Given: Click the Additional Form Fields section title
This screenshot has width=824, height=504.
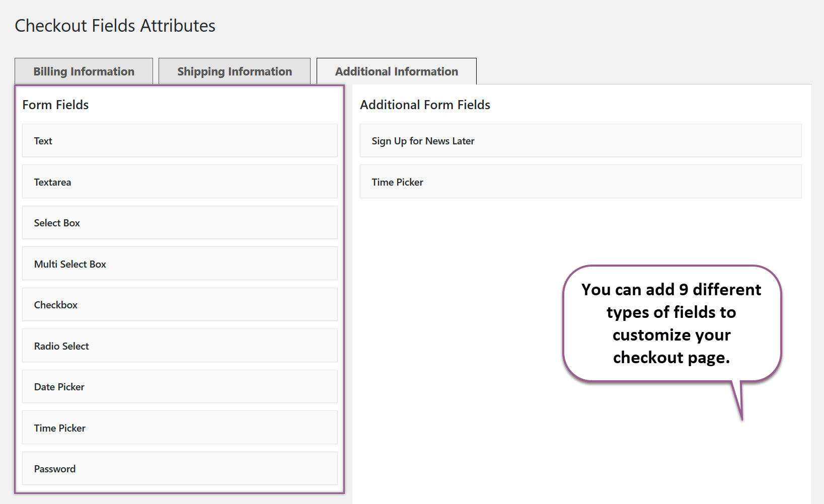Looking at the screenshot, I should pos(425,105).
